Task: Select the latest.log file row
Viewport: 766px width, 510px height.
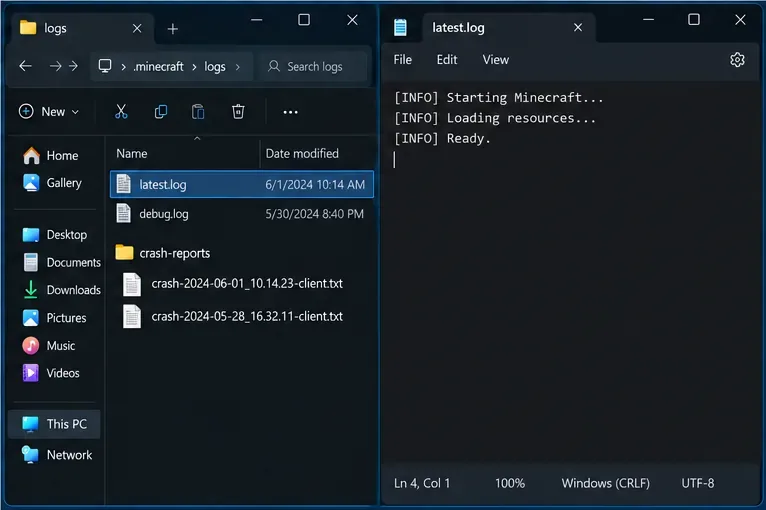Action: pyautogui.click(x=242, y=184)
